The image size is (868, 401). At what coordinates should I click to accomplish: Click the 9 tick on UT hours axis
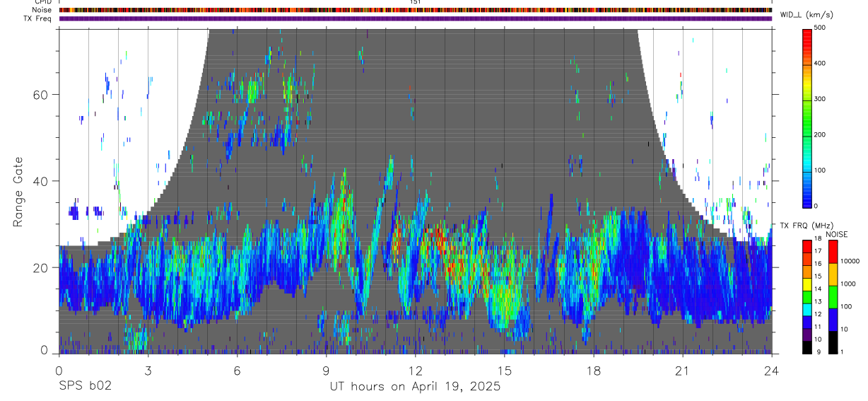point(326,371)
